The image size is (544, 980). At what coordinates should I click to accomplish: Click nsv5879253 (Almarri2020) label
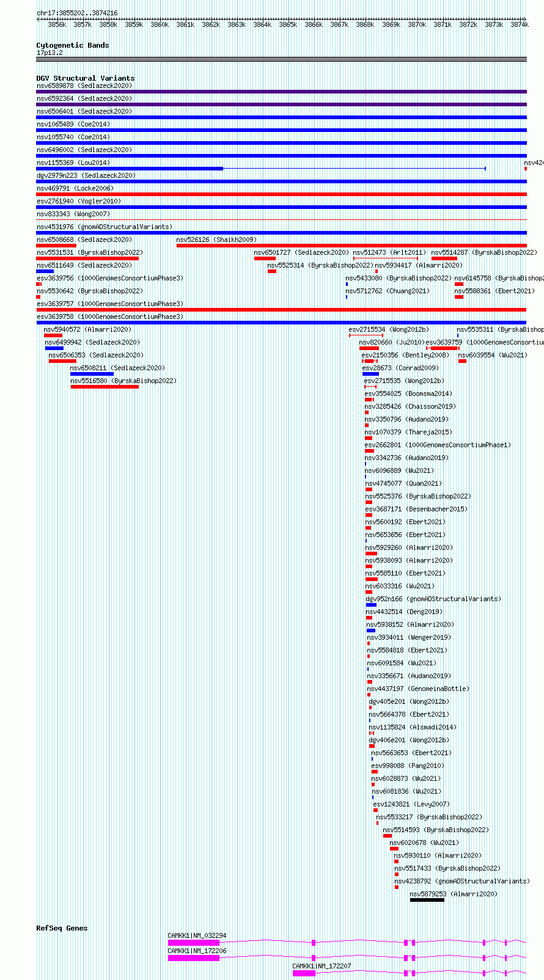[x=454, y=894]
